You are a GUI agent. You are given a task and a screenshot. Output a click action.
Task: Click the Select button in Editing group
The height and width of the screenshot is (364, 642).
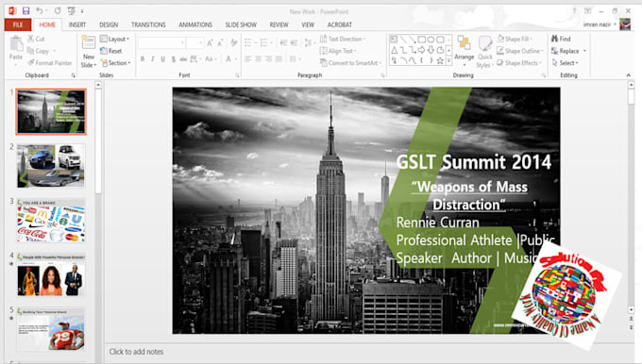(565, 63)
